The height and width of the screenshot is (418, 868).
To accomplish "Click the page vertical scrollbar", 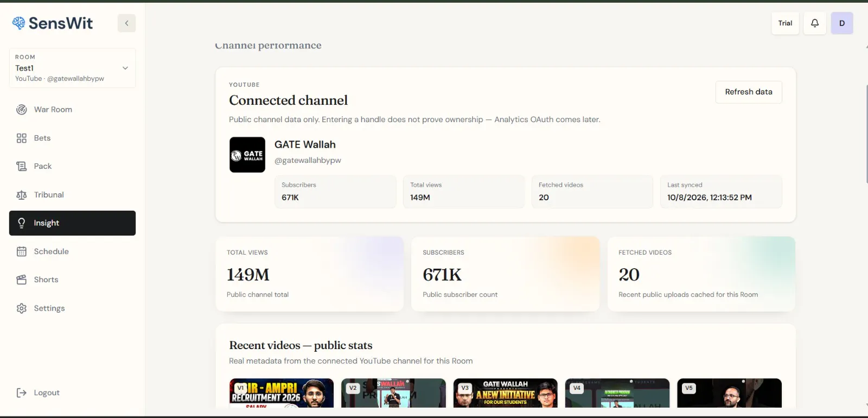I will click(x=866, y=133).
